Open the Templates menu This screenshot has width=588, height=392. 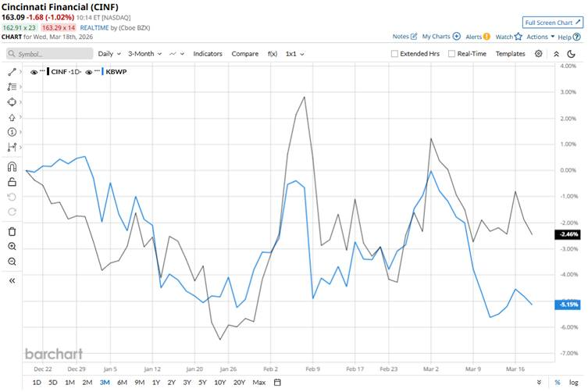511,54
